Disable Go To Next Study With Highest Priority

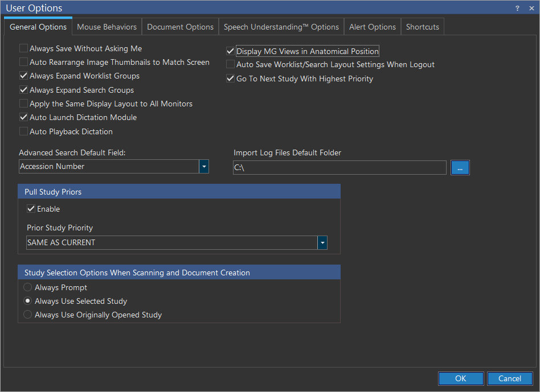231,79
